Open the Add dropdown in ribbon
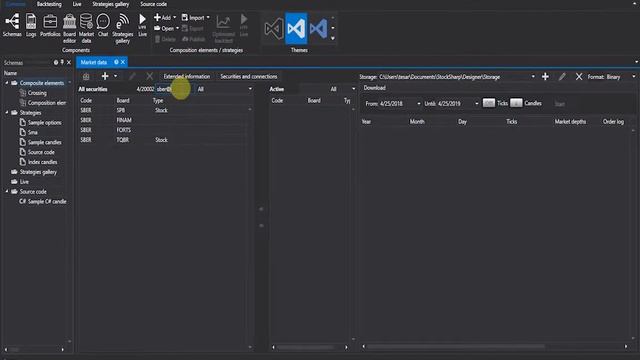 pos(165,18)
